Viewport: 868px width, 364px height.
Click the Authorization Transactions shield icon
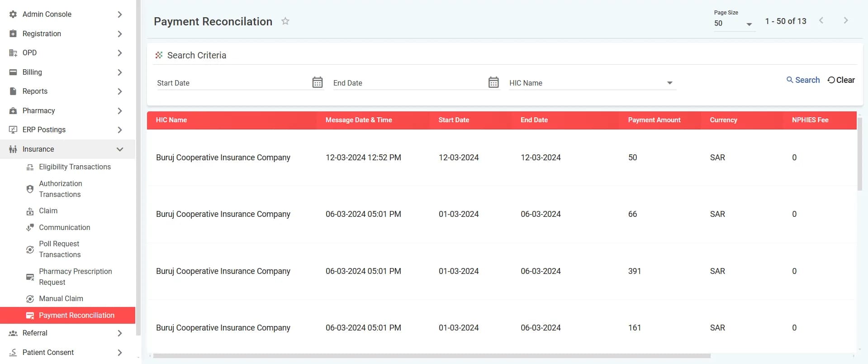click(30, 189)
